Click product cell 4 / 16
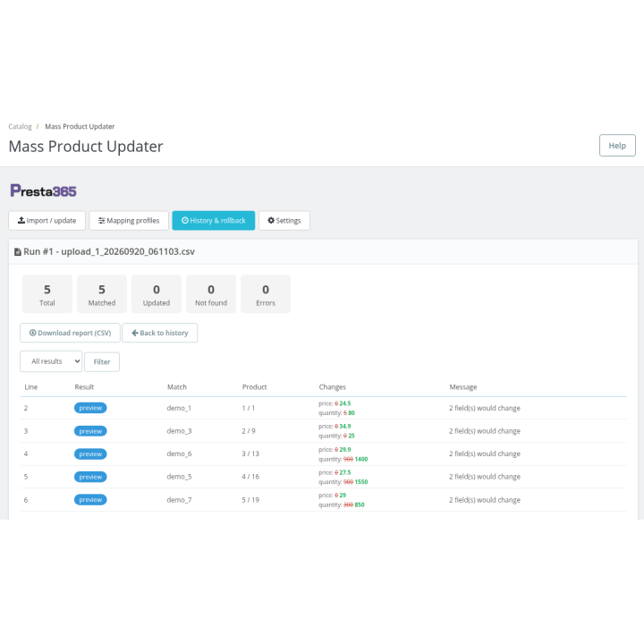 point(250,477)
